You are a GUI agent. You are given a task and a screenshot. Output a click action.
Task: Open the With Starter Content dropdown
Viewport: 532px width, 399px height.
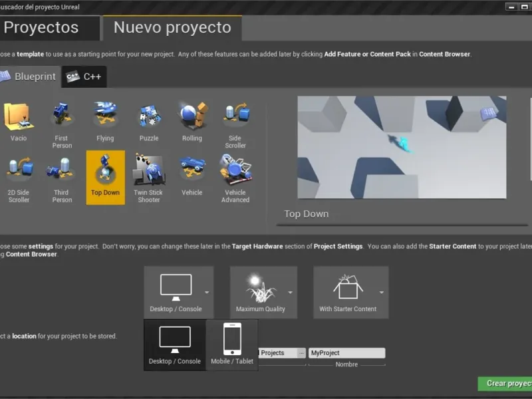coord(351,292)
